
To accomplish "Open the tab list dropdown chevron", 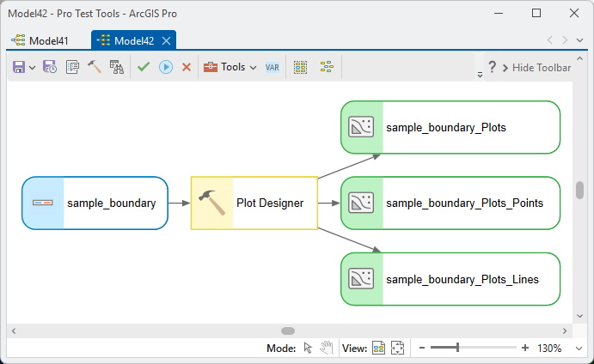I will 579,40.
